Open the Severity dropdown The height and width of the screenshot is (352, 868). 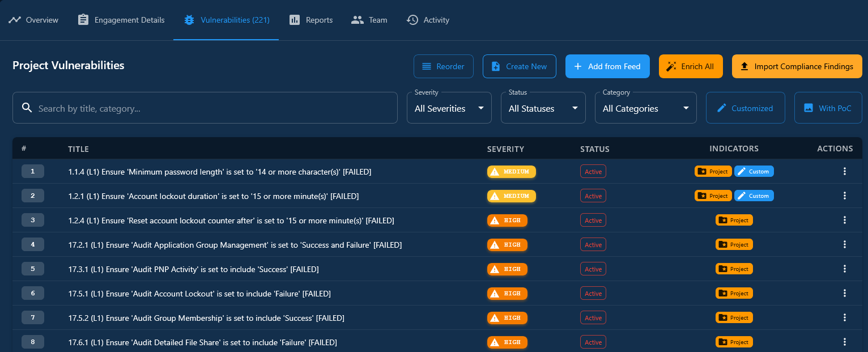click(449, 108)
